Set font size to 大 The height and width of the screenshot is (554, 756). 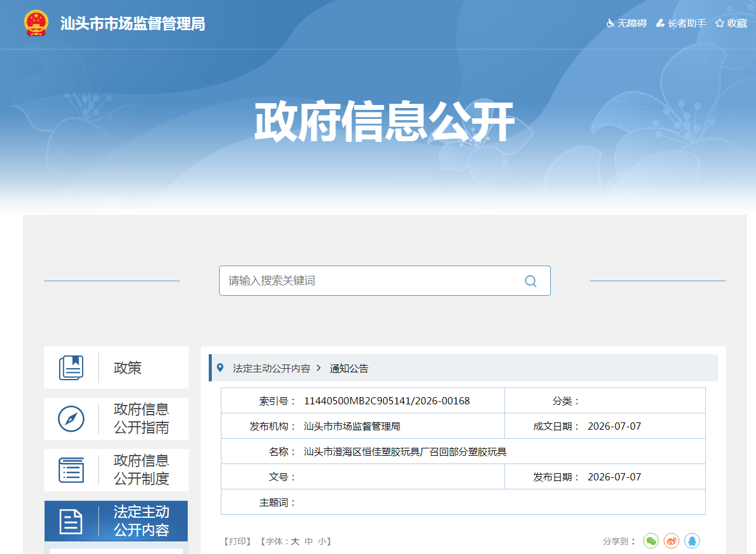[x=295, y=541]
